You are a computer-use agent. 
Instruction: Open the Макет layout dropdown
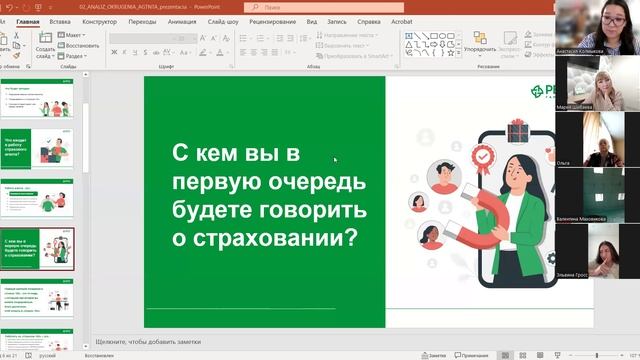point(72,35)
